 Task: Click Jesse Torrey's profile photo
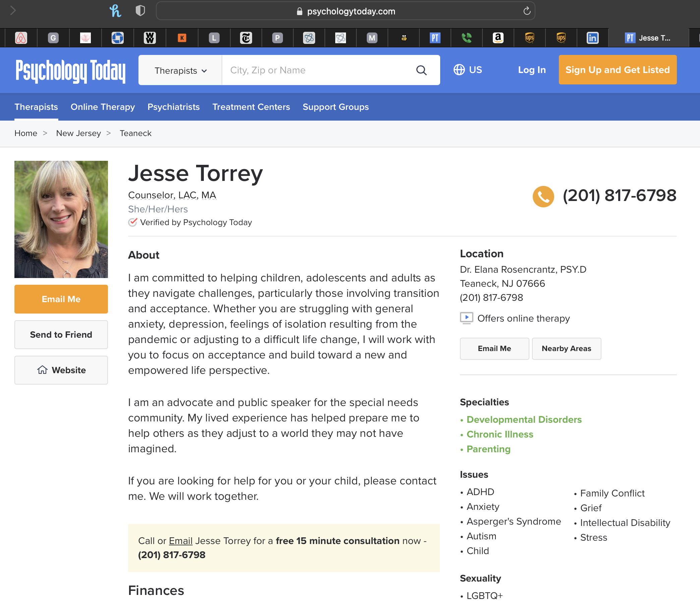(x=61, y=219)
